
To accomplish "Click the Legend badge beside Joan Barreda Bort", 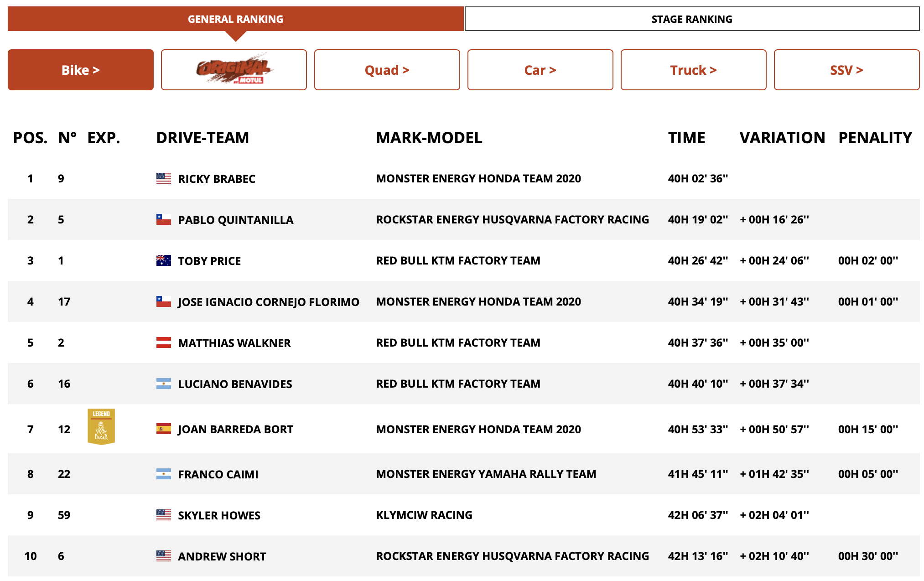I will coord(101,427).
